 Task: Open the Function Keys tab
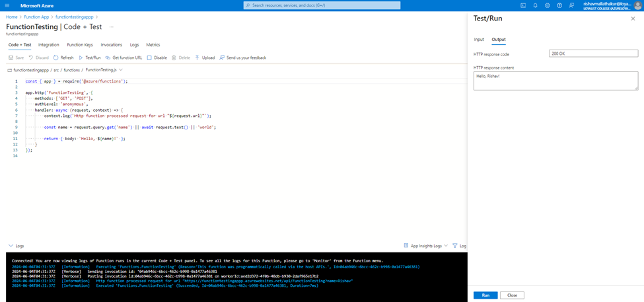click(x=80, y=45)
